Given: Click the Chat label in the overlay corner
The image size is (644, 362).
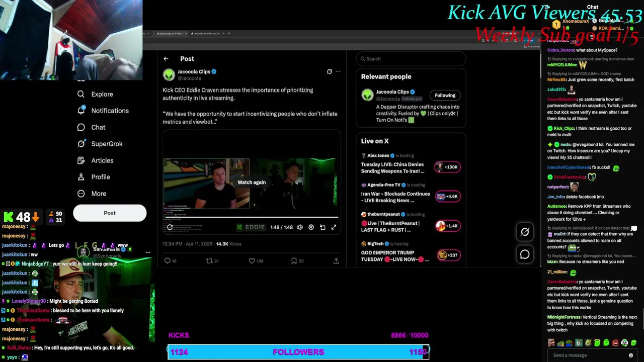Looking at the screenshot, I should (593, 7).
